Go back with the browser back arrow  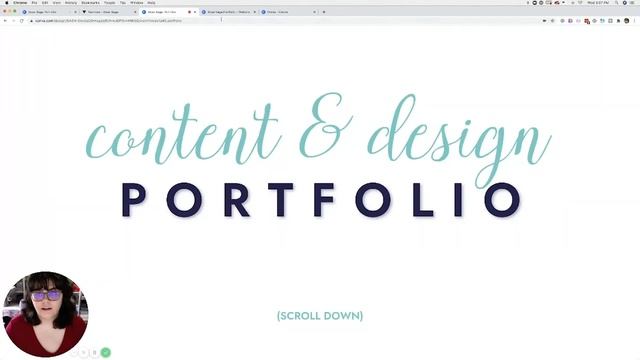[x=5, y=21]
